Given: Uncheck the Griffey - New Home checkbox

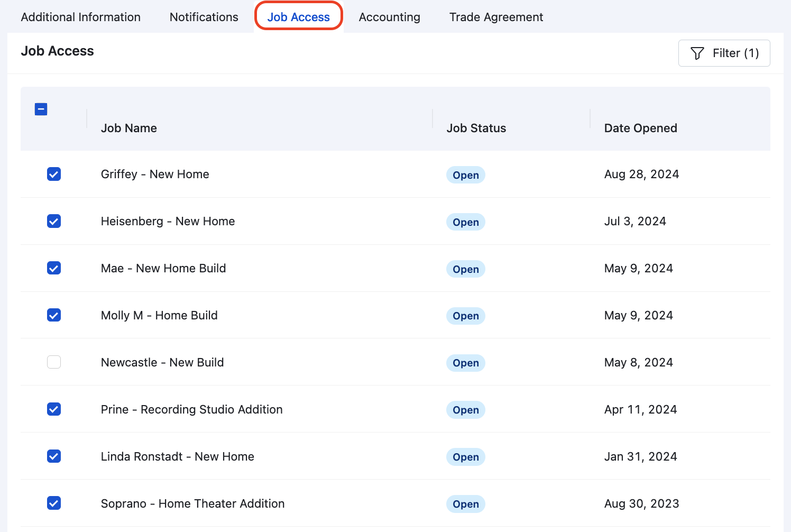Looking at the screenshot, I should coord(54,174).
